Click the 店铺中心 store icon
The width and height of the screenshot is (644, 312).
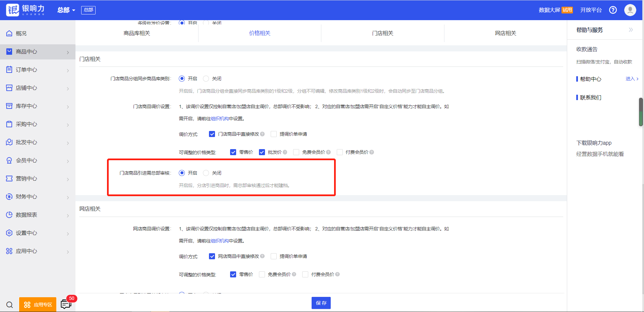point(9,88)
